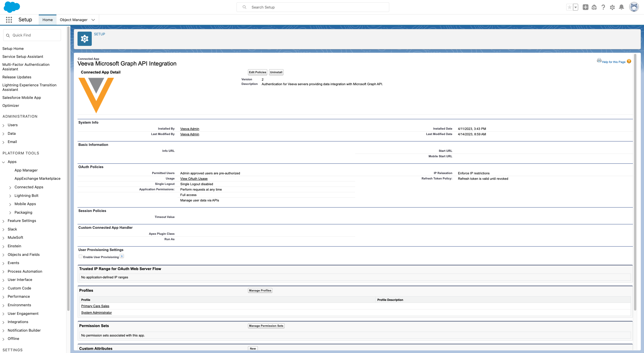The width and height of the screenshot is (644, 353).
Task: Click the printable view printer icon
Action: (599, 60)
